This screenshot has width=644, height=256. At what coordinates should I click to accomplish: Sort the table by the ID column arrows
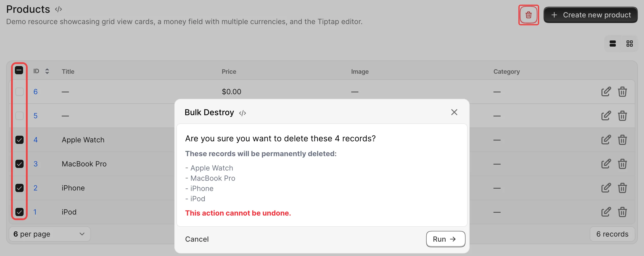click(x=47, y=71)
